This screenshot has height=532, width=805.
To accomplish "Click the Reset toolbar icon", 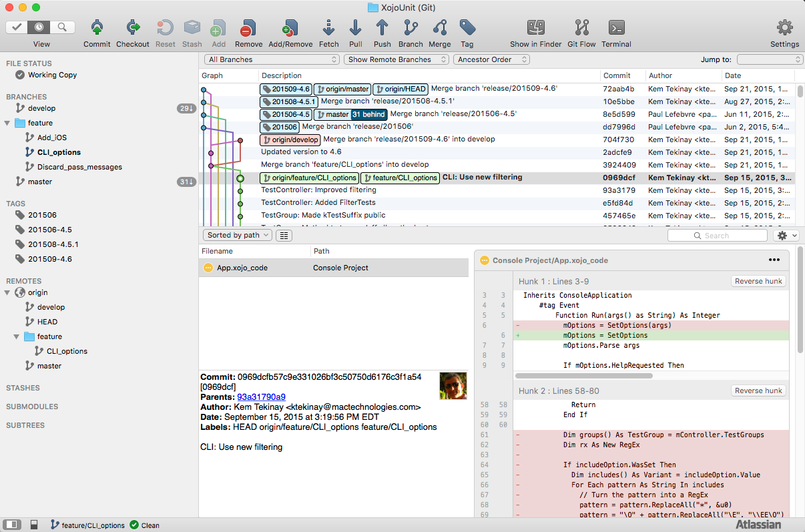I will pyautogui.click(x=165, y=27).
